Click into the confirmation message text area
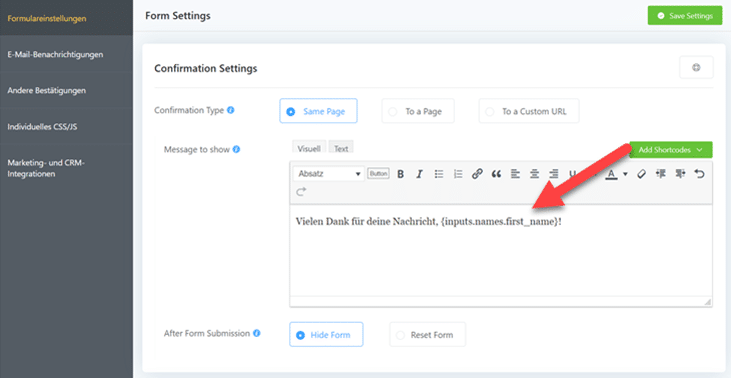This screenshot has height=378, width=732. pyautogui.click(x=501, y=250)
